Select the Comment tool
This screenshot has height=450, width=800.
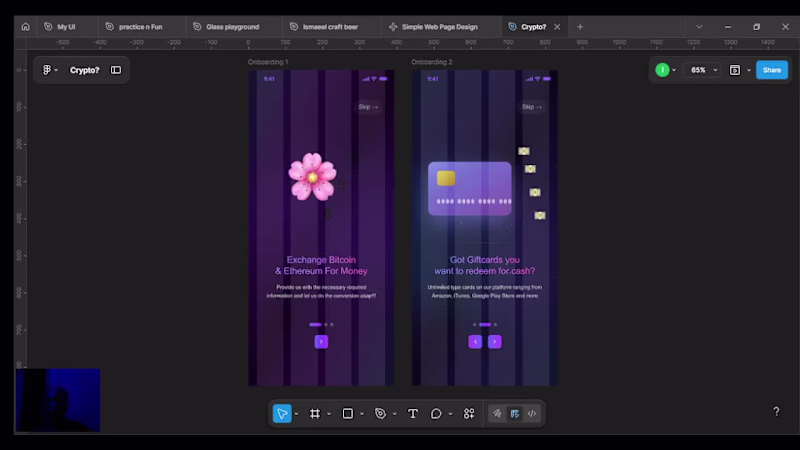coord(436,413)
